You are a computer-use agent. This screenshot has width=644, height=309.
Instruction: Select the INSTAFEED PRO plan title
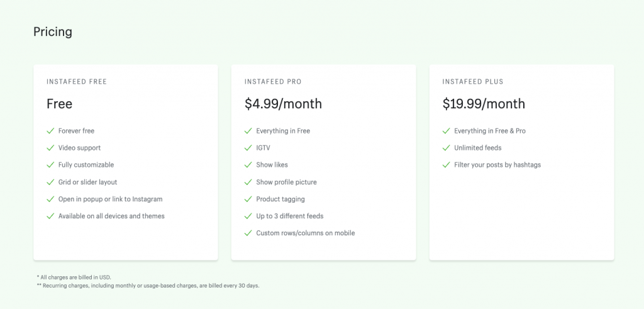coord(273,82)
